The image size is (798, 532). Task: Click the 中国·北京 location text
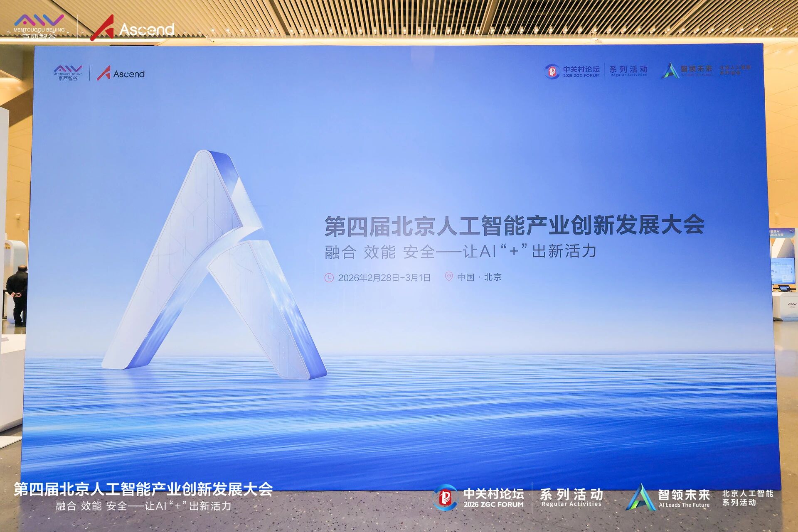point(479,277)
